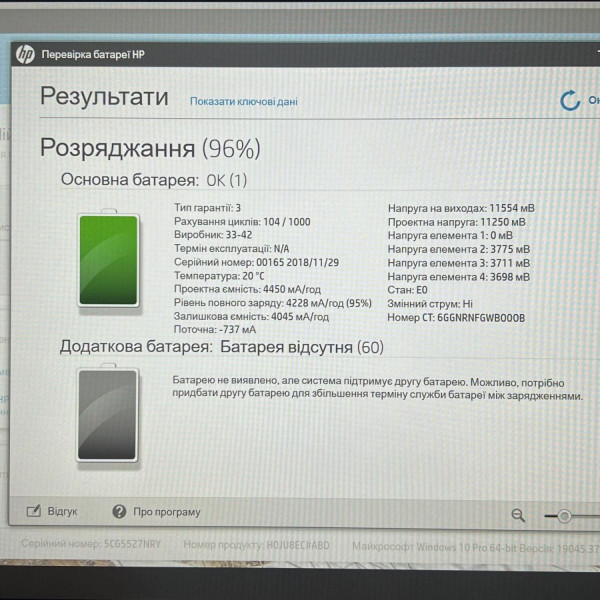Click the zoom out magnifier icon
The image size is (600, 600).
click(x=518, y=515)
